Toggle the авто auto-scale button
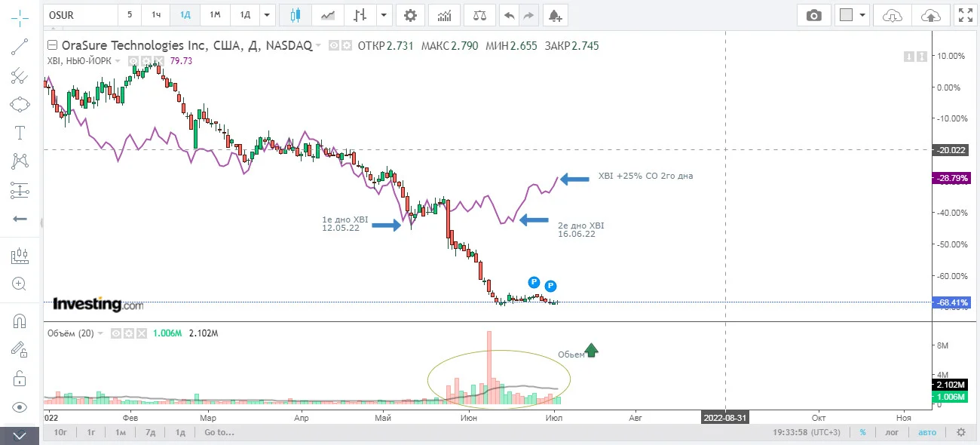Image resolution: width=980 pixels, height=445 pixels. [927, 432]
